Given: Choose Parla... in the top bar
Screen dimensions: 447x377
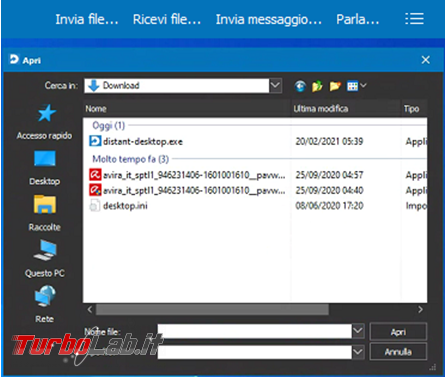Looking at the screenshot, I should 358,19.
